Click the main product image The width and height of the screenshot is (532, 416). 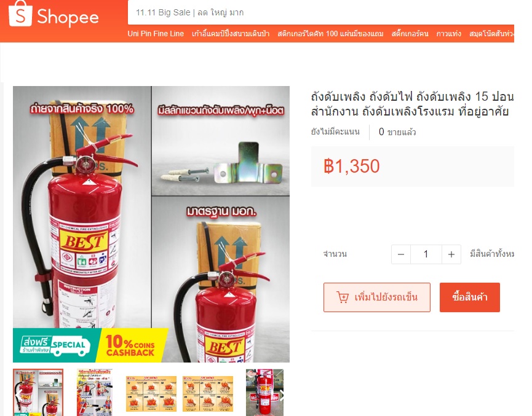pyautogui.click(x=151, y=224)
